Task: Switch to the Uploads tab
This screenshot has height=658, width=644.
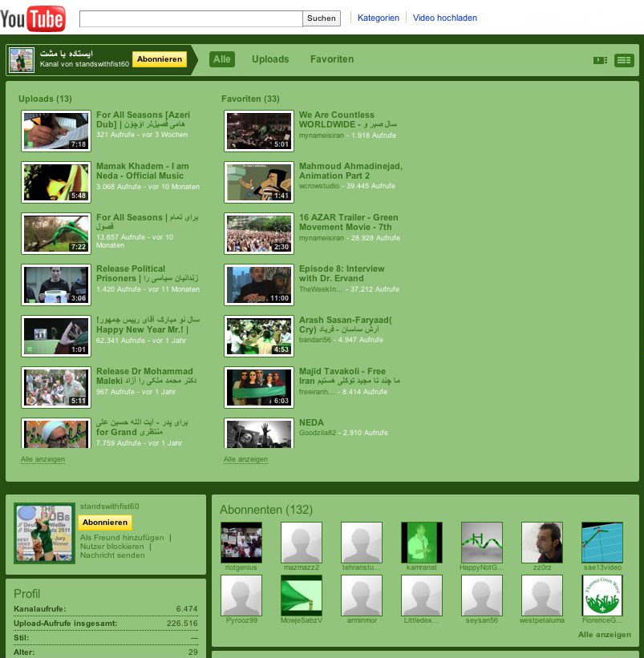Action: tap(270, 59)
